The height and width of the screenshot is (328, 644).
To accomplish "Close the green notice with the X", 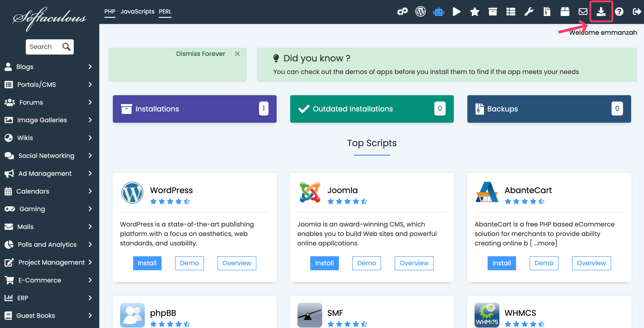I will click(x=237, y=54).
